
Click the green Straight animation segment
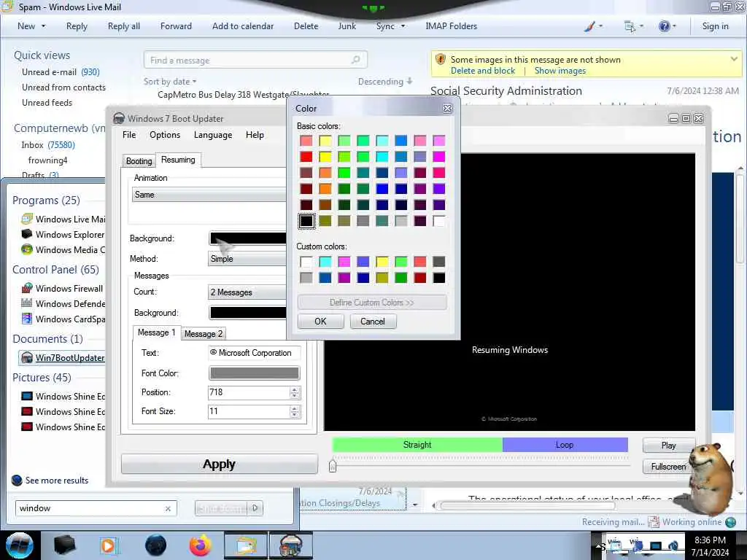417,445
